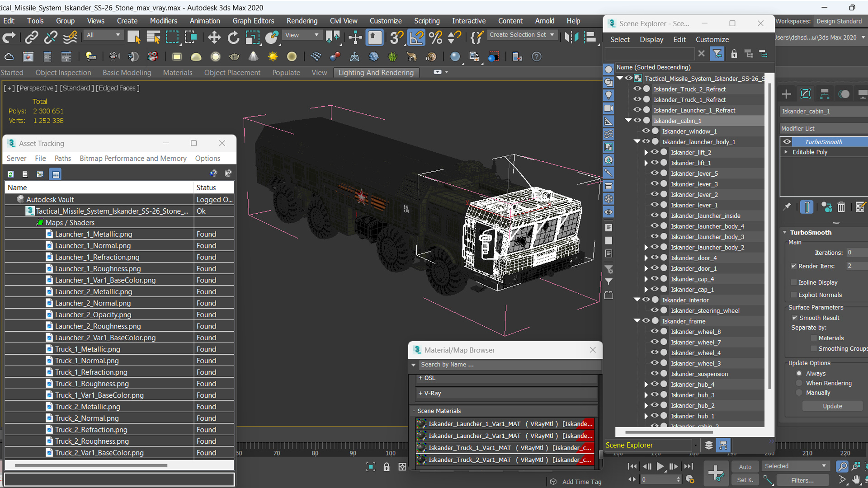Expand the Iskander_lift_2 node

pyautogui.click(x=646, y=152)
